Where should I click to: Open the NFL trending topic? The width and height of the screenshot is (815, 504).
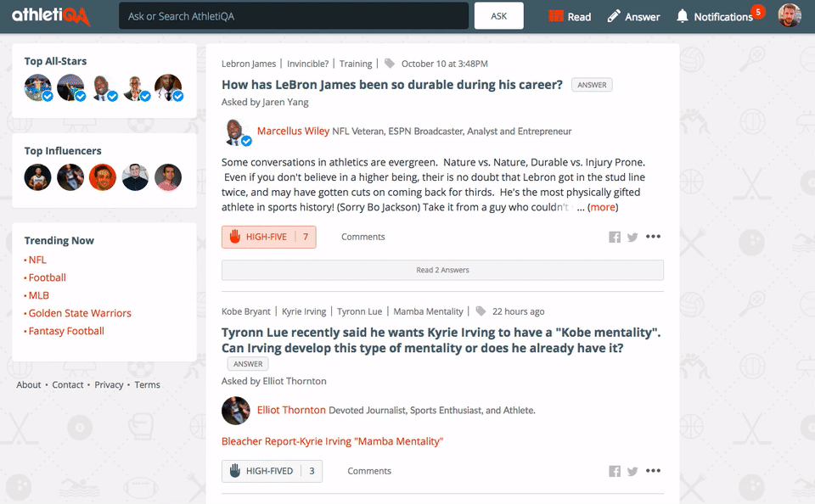coord(37,260)
